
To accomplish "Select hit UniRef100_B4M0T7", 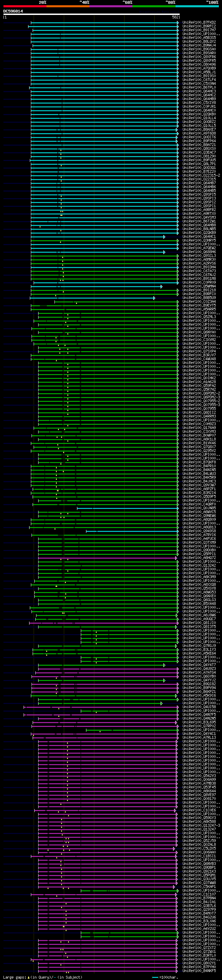I will (199, 913).
